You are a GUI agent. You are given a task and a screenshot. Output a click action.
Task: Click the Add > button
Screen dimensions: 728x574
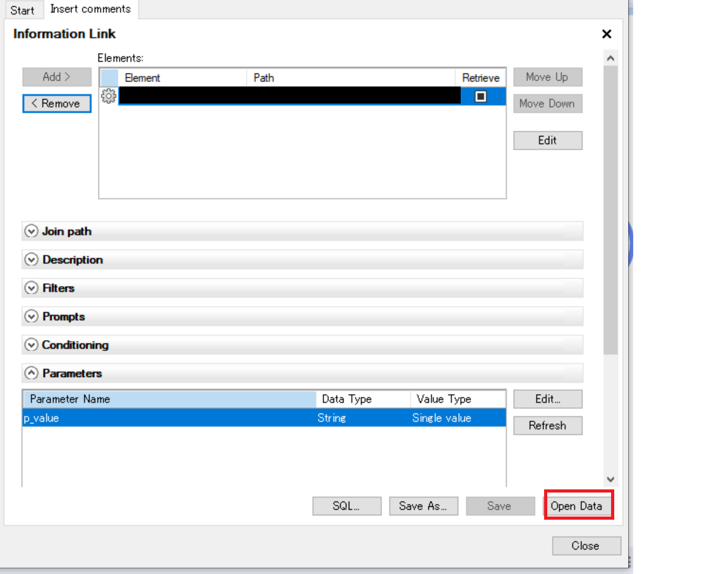[x=57, y=77]
